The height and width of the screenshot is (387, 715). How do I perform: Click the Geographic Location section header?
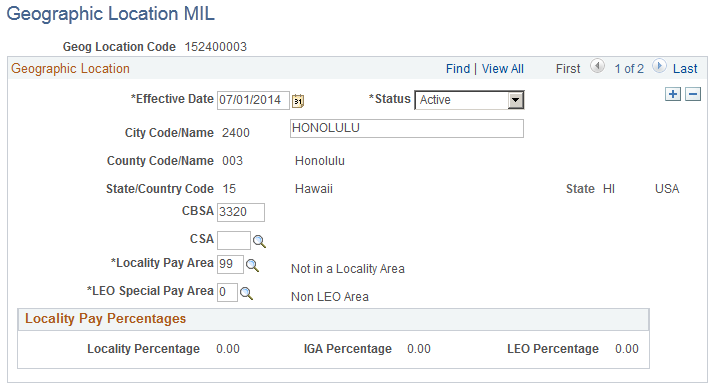point(71,68)
